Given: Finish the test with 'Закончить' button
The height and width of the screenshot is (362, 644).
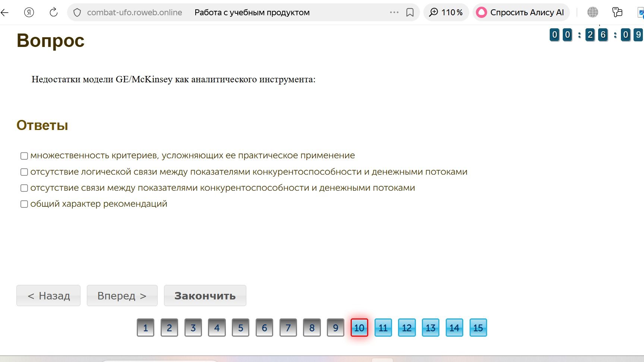Looking at the screenshot, I should 205,296.
